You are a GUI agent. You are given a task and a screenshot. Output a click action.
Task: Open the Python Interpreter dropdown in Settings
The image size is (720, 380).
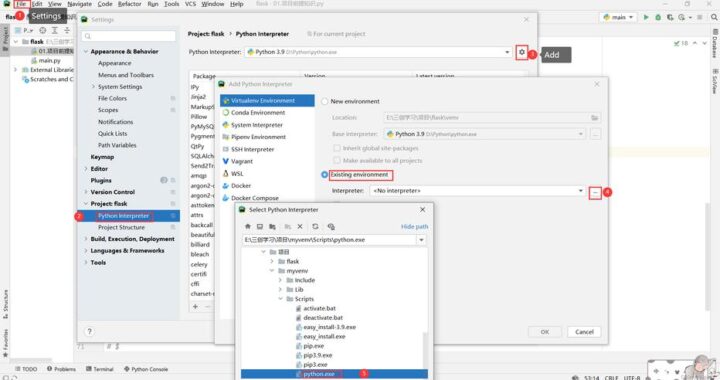(x=507, y=52)
